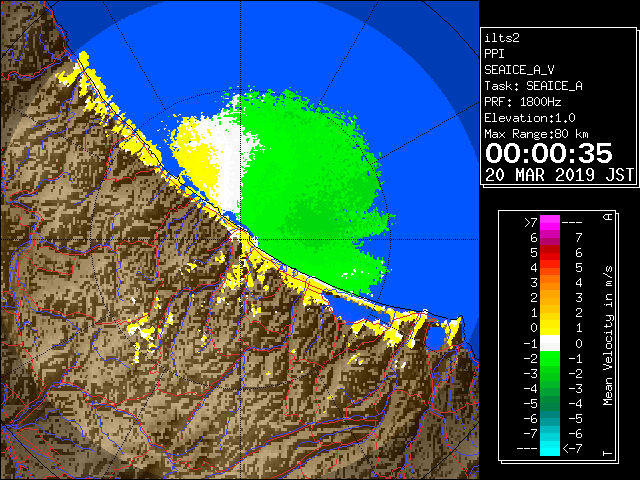This screenshot has width=640, height=480.
Task: Pick the cyan swatch at scale bottom
Action: [x=550, y=448]
